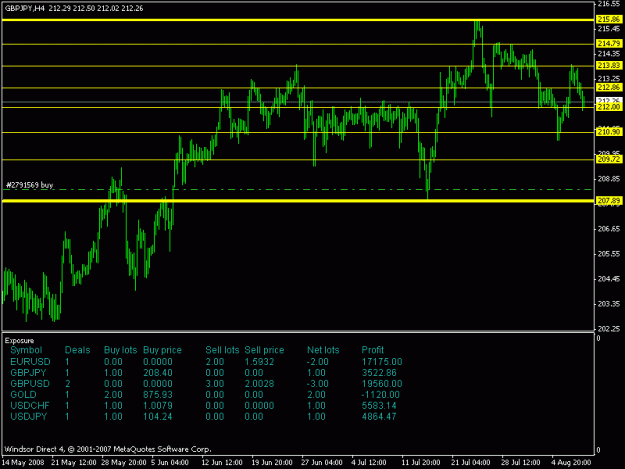Click the Profit column header
The image size is (625, 469).
[372, 350]
